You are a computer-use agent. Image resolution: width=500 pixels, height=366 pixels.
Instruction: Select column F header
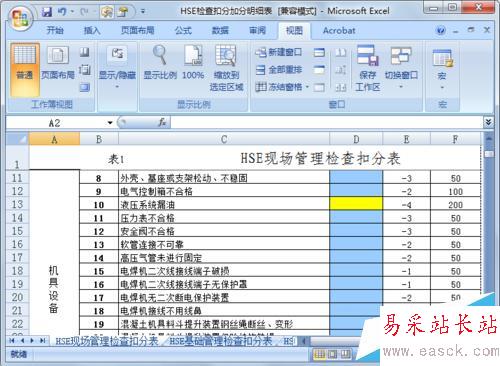[x=455, y=139]
